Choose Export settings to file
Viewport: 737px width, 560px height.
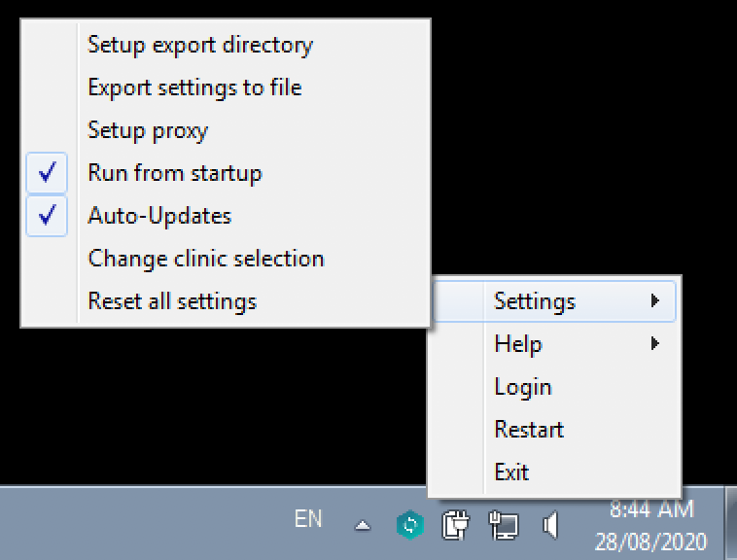pyautogui.click(x=194, y=87)
